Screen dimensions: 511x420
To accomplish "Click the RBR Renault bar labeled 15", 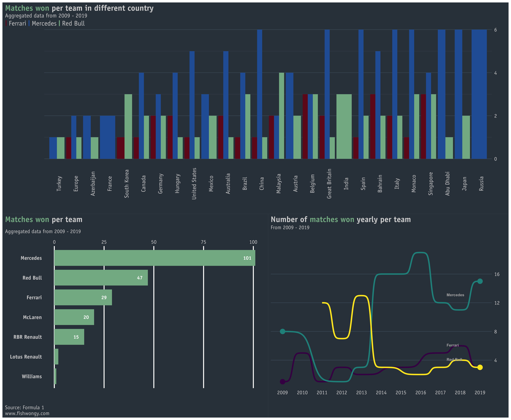I will 69,337.
